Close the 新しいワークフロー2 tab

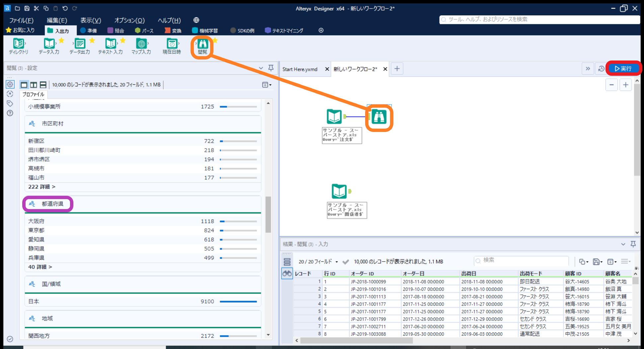pyautogui.click(x=385, y=69)
